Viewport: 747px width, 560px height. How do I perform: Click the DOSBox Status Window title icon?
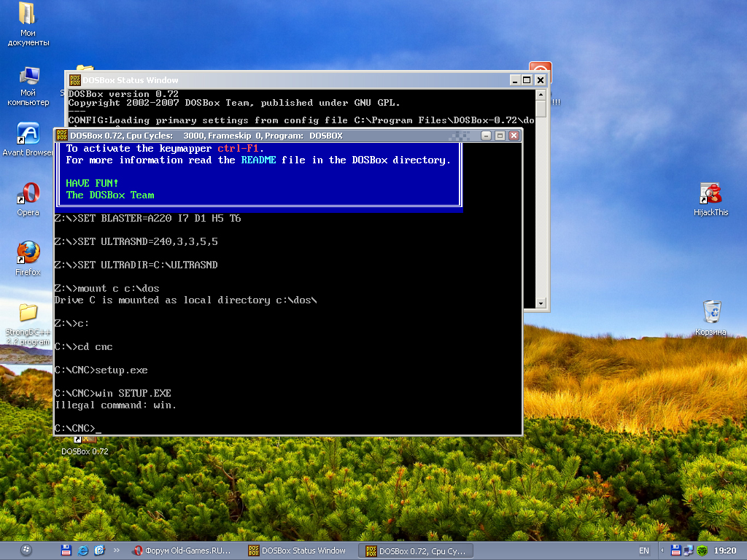[x=75, y=80]
